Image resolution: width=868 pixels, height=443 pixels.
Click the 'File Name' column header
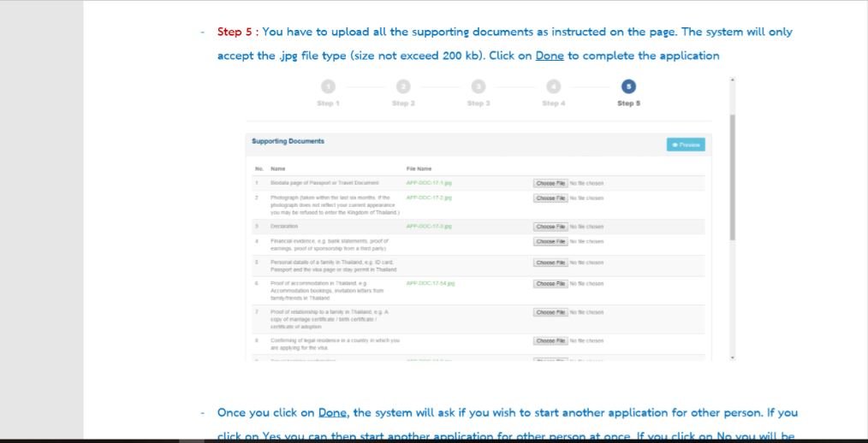pyautogui.click(x=419, y=168)
